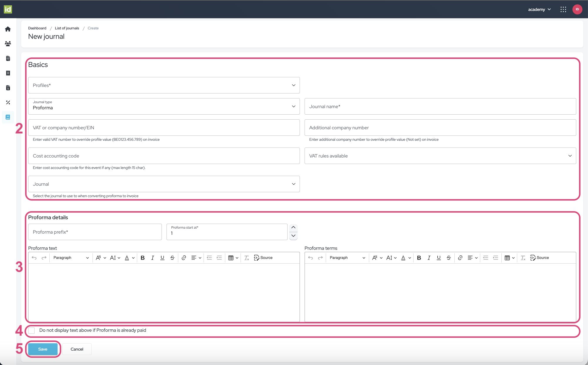Open the font color picker in Proforma text

(127, 258)
